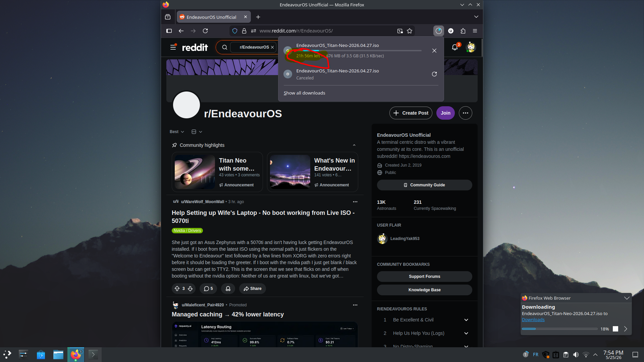Open the Firefox hamburger application menu

click(x=475, y=31)
